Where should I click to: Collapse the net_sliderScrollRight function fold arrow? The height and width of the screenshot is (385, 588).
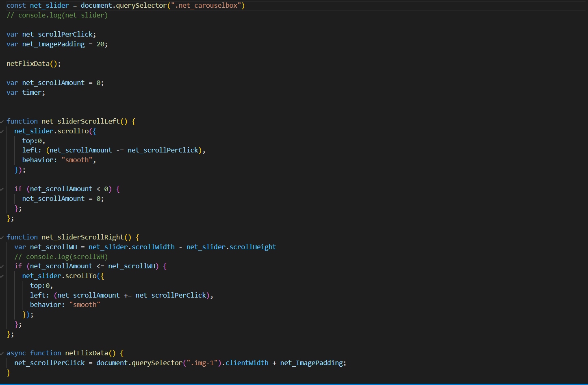pos(2,237)
